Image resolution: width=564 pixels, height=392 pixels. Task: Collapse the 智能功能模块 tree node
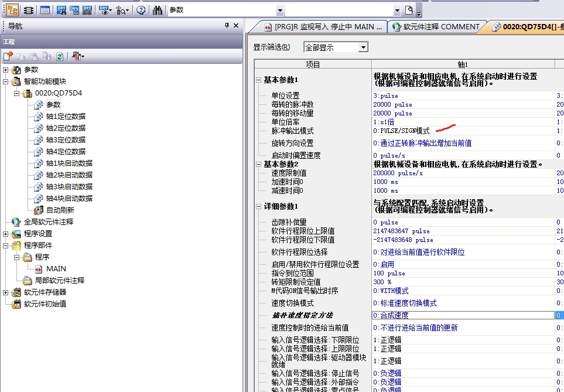click(6, 81)
